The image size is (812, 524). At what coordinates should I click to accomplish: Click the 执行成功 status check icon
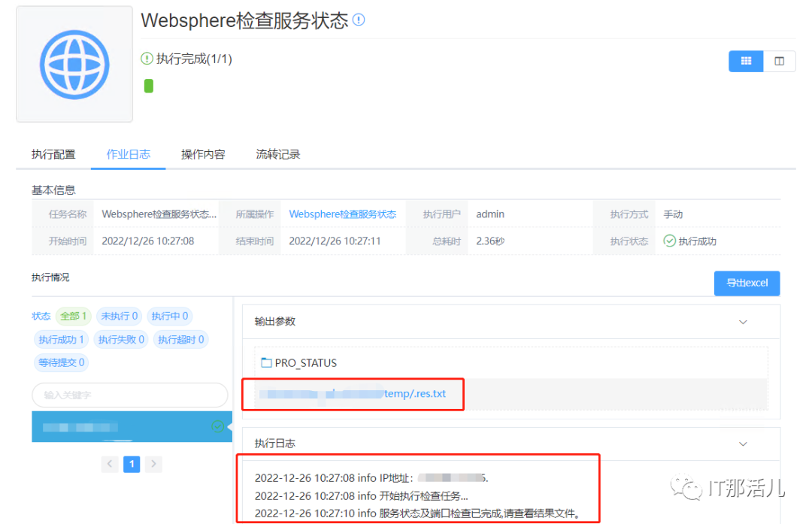670,241
